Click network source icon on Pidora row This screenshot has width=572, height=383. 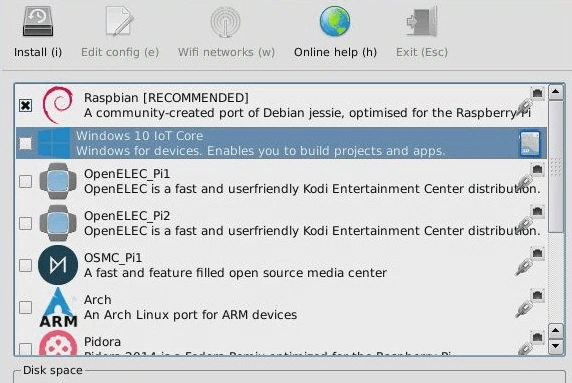click(531, 343)
